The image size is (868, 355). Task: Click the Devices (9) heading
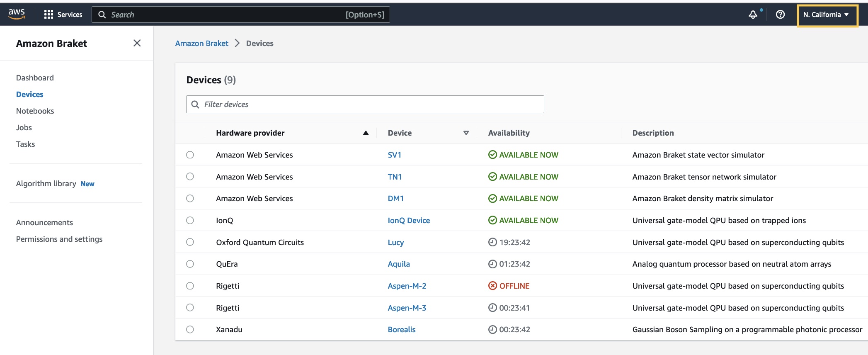click(211, 80)
